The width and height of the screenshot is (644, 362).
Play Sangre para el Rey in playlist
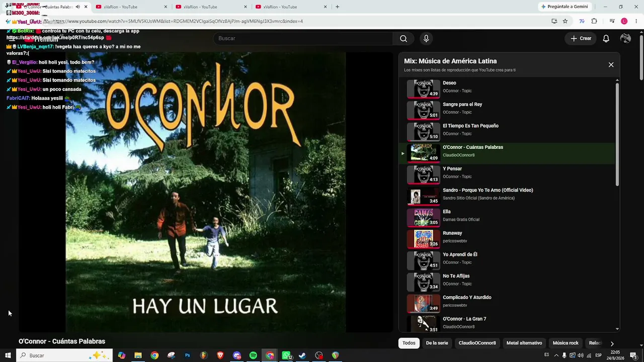[x=507, y=110]
